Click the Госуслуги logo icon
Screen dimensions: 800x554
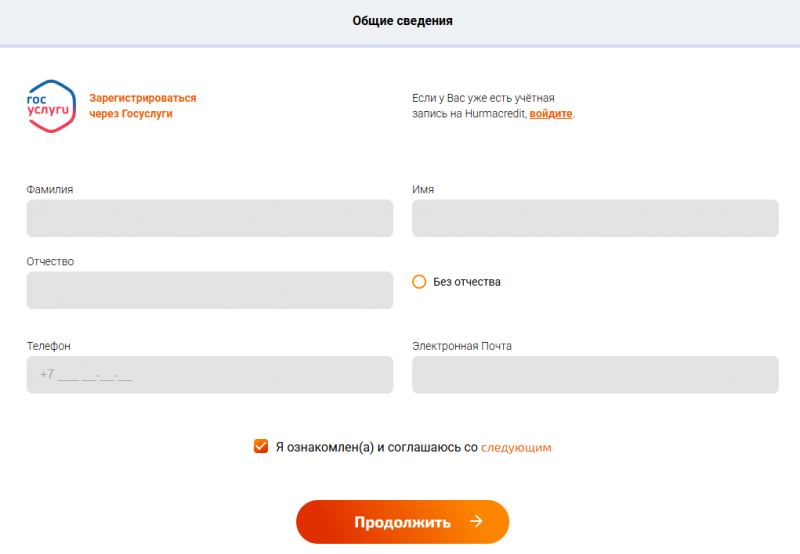[51, 104]
